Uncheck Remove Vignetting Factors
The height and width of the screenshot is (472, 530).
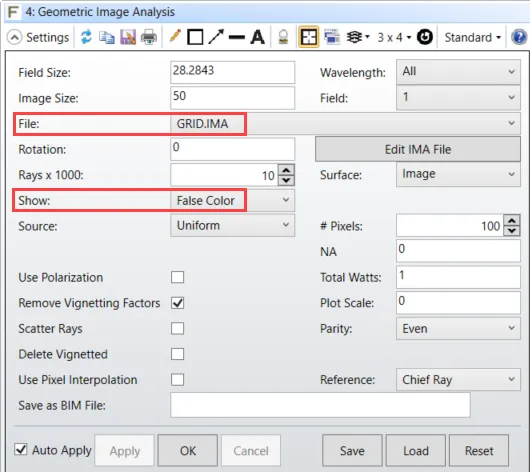(x=177, y=303)
